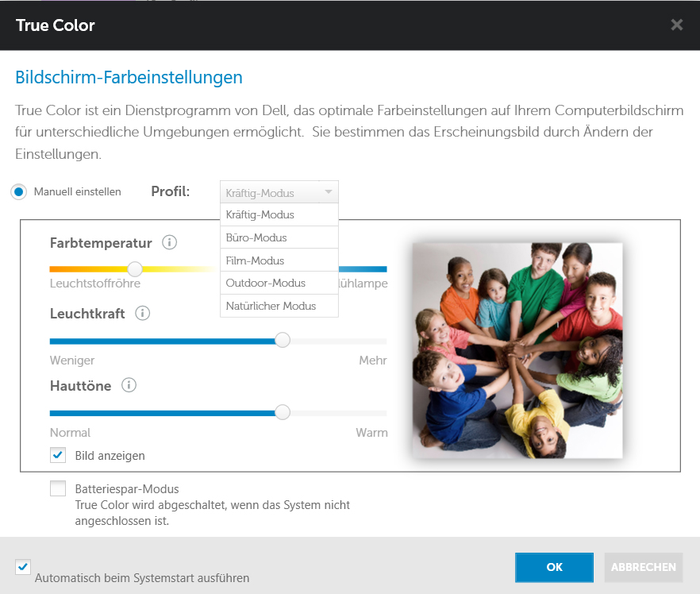This screenshot has width=700, height=594.
Task: Select Outdoor-Modus profile option
Action: [279, 283]
